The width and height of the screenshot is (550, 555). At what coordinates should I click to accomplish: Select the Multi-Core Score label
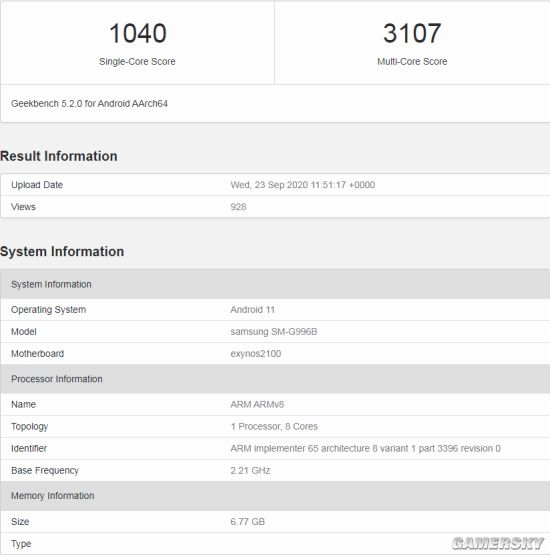pyautogui.click(x=412, y=62)
